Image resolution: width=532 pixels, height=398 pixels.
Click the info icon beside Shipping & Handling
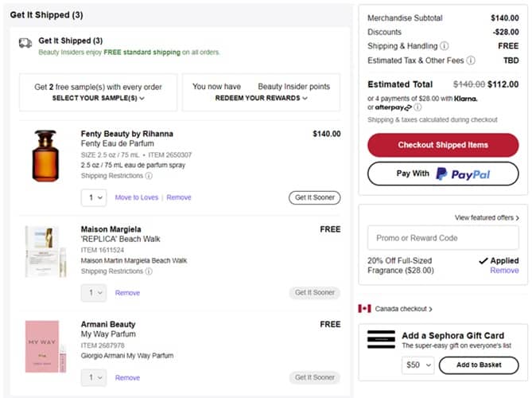(x=444, y=46)
